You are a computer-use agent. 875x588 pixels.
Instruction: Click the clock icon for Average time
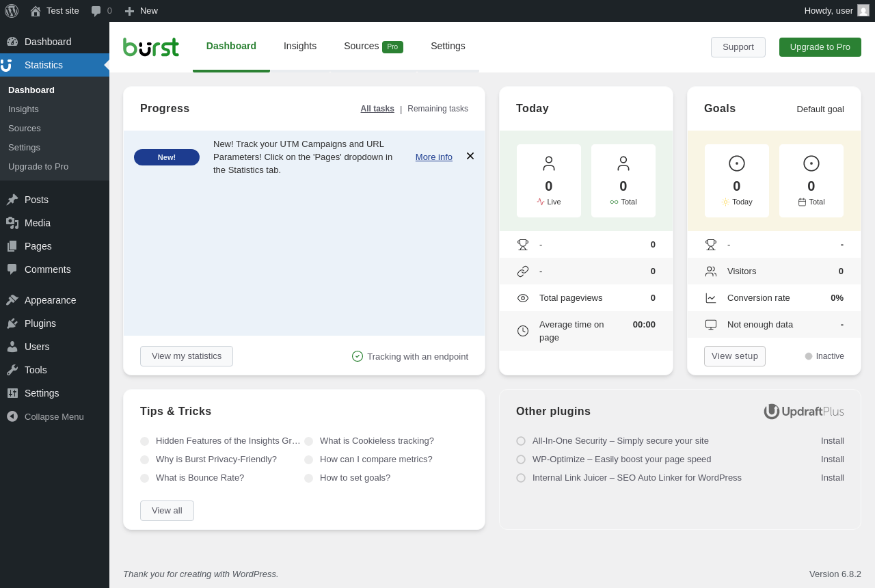pyautogui.click(x=523, y=331)
